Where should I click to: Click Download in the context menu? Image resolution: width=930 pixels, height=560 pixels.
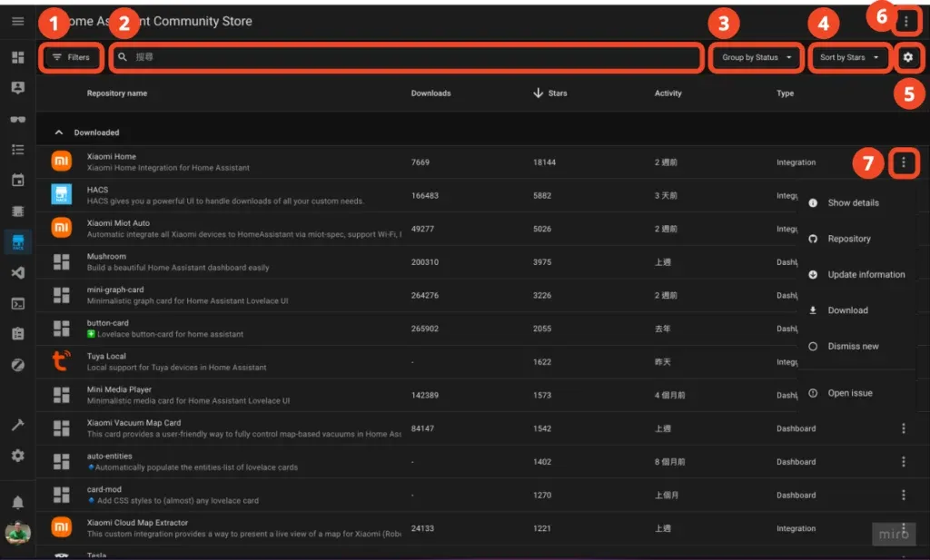point(847,310)
